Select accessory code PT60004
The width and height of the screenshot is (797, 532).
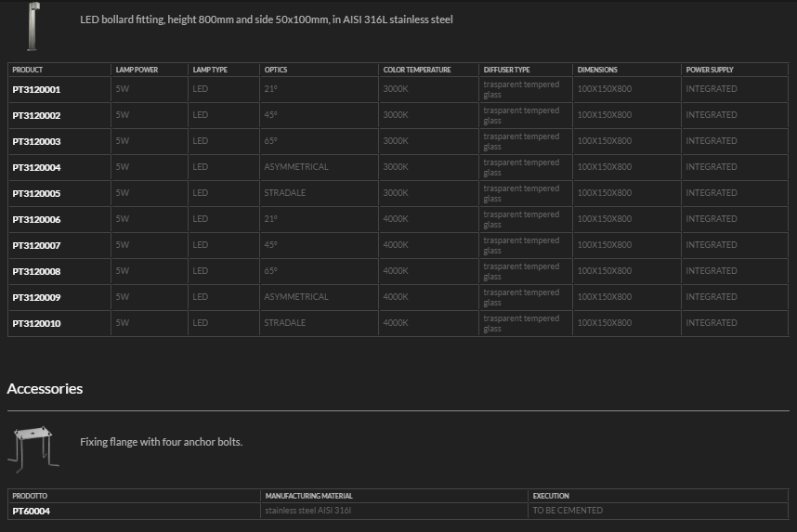[31, 511]
